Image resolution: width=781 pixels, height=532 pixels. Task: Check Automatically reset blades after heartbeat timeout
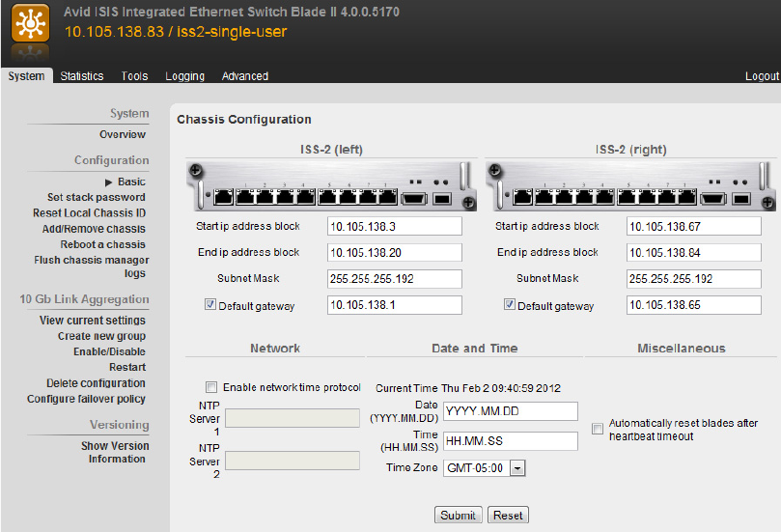[x=598, y=429]
